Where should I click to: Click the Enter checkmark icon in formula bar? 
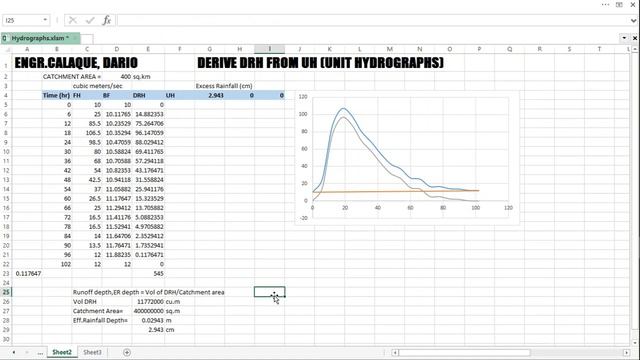pyautogui.click(x=90, y=20)
